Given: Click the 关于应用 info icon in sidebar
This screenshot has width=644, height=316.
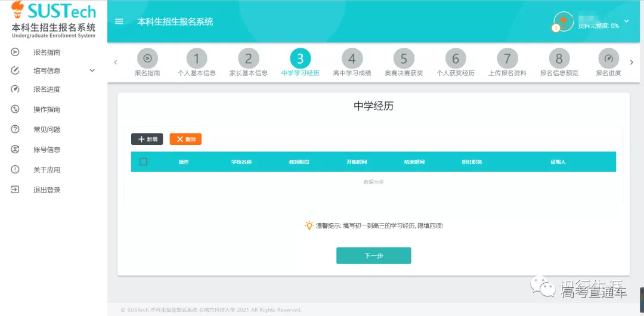Looking at the screenshot, I should point(15,169).
